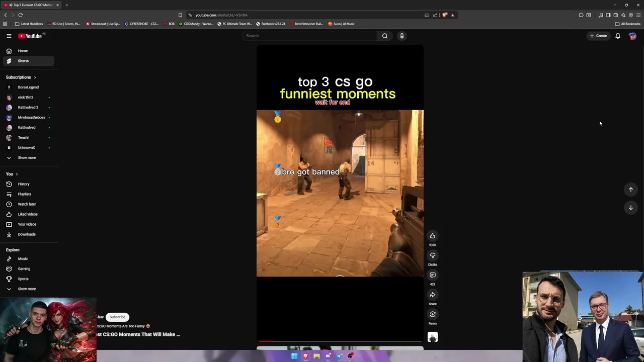Expand the You section chevron
This screenshot has width=644, height=362.
point(17,174)
